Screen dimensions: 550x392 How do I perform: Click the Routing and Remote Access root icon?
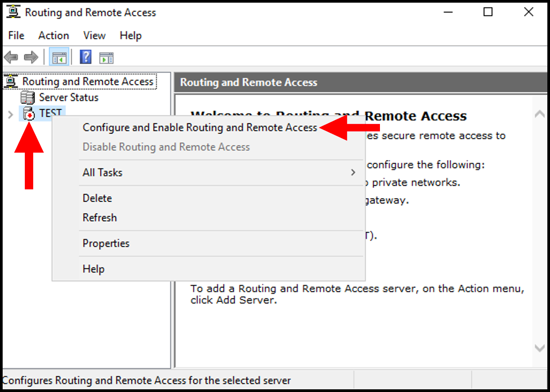[11, 81]
